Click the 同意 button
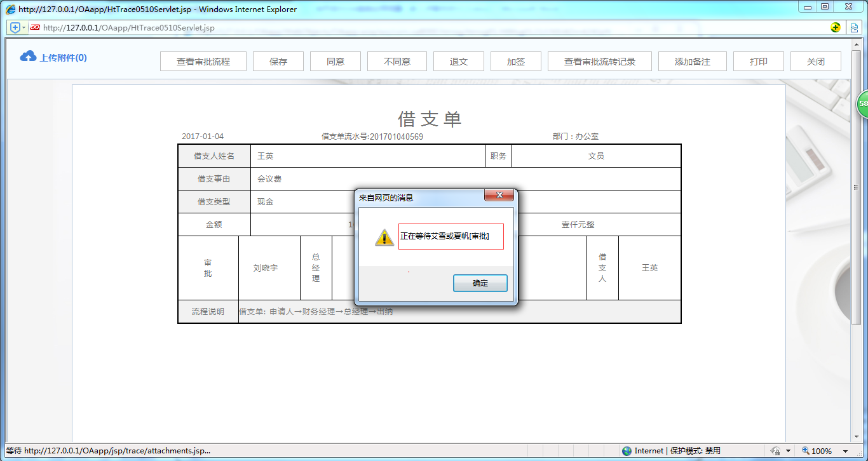This screenshot has width=868, height=461. tap(336, 62)
